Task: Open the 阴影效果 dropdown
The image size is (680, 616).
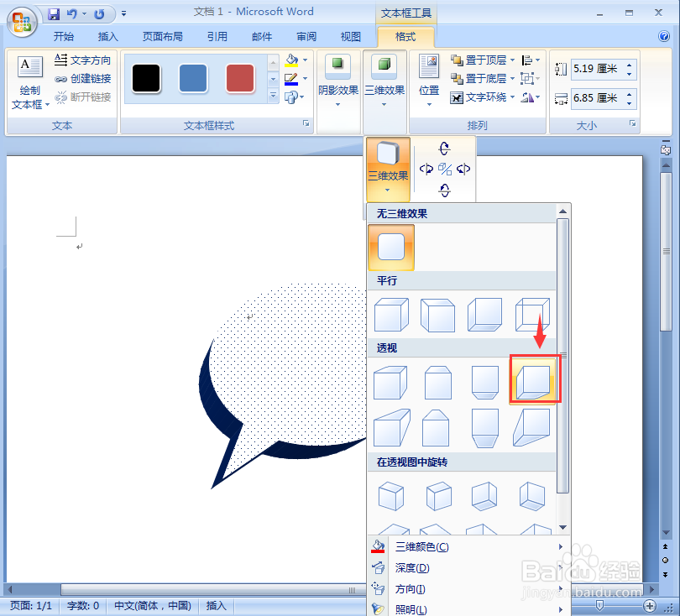Action: 338,81
